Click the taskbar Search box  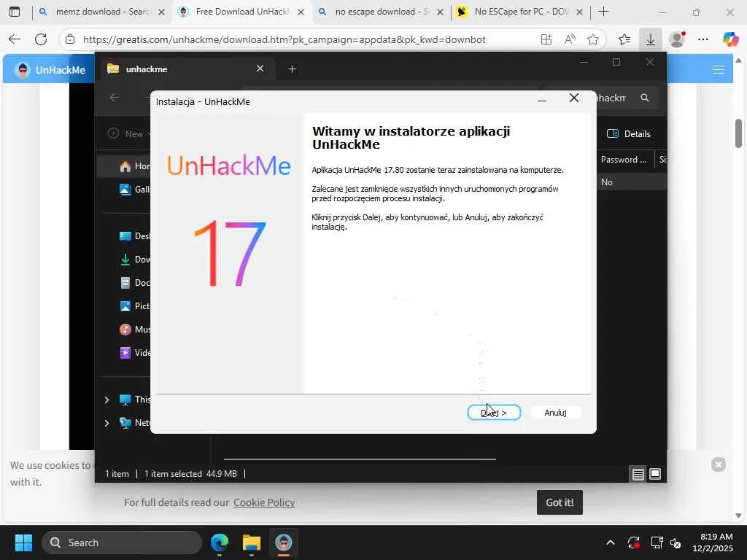click(x=122, y=542)
